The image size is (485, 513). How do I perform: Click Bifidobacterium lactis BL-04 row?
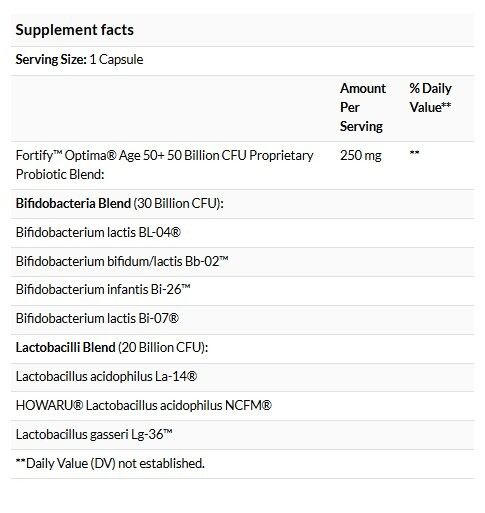(x=242, y=233)
